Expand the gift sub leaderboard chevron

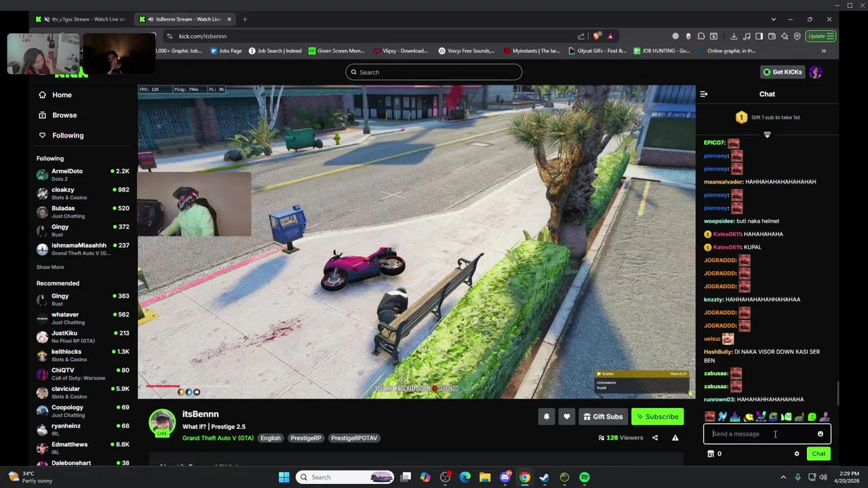pos(767,135)
